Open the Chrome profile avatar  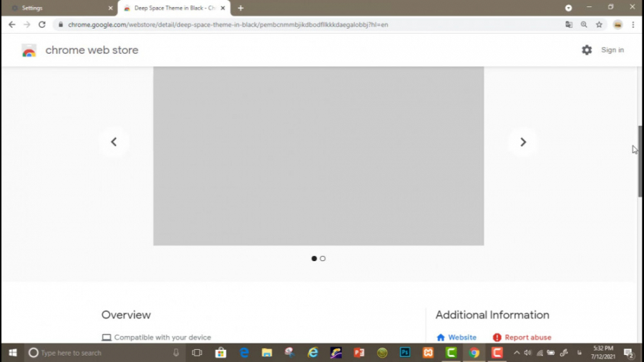tap(618, 24)
